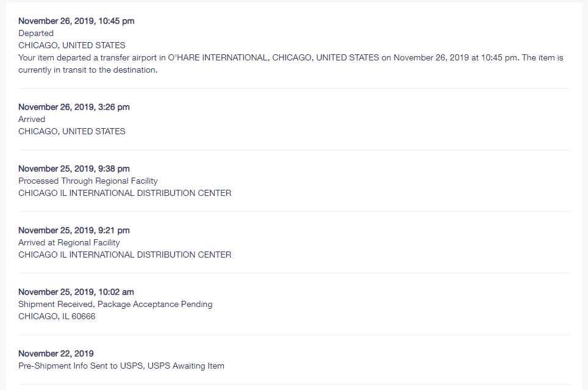The width and height of the screenshot is (588, 390).
Task: Click CHICAGO, UNITED STATES under Departed
Action: point(72,45)
